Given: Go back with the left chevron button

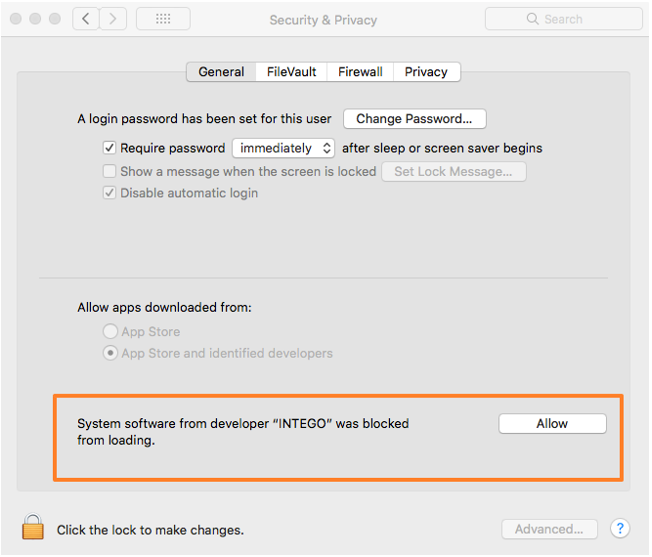Looking at the screenshot, I should [x=86, y=19].
